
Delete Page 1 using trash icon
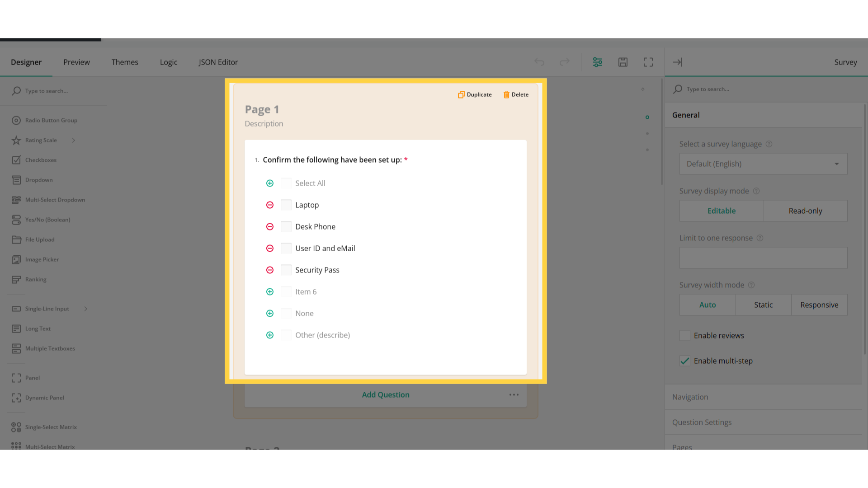(x=506, y=94)
